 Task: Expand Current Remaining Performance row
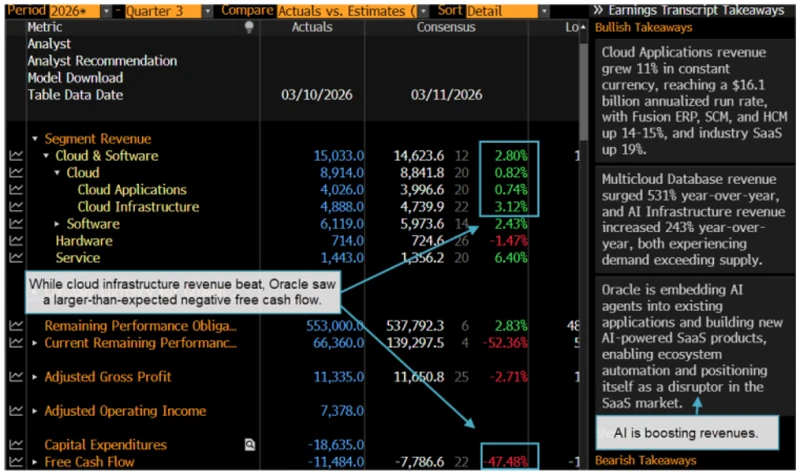tap(35, 343)
